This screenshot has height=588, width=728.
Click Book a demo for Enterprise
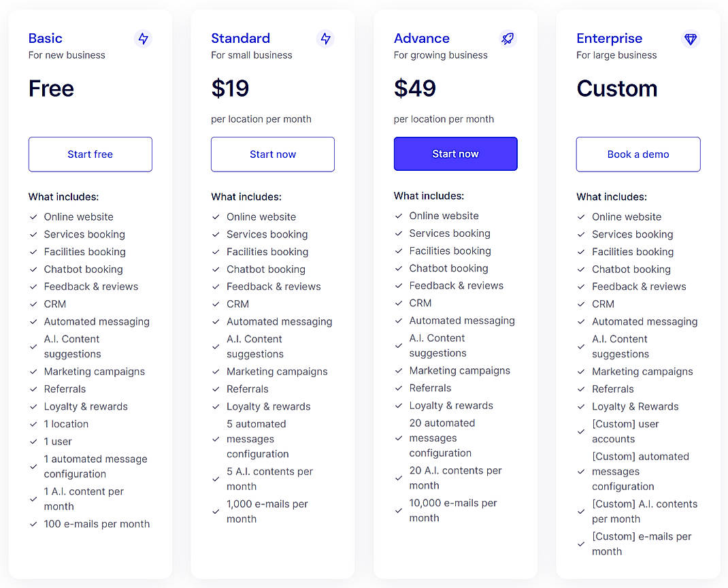[638, 154]
